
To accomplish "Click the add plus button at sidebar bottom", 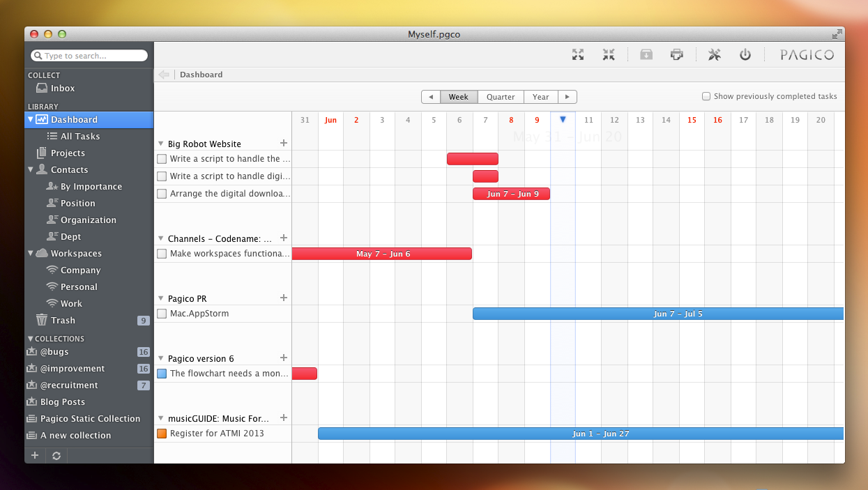I will [35, 455].
